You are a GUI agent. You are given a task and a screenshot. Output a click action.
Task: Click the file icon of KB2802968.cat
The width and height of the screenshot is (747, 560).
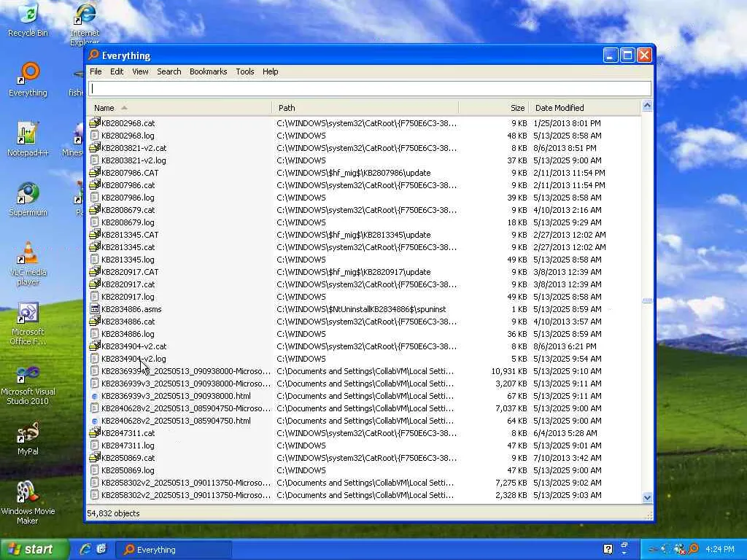point(95,122)
